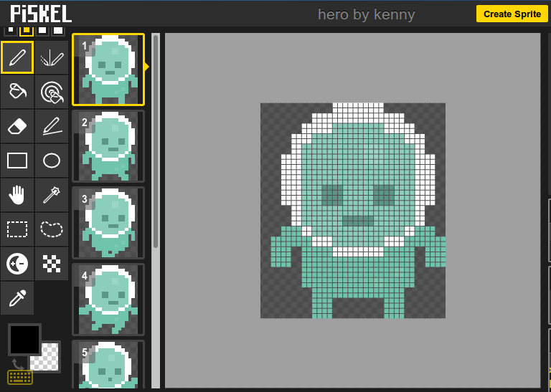Select the Color Picker eyedropper tool
Image resolution: width=551 pixels, height=392 pixels.
17,298
